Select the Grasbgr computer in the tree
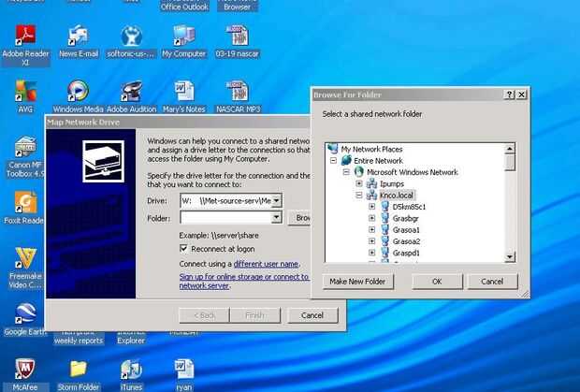580x392 pixels. (x=405, y=218)
